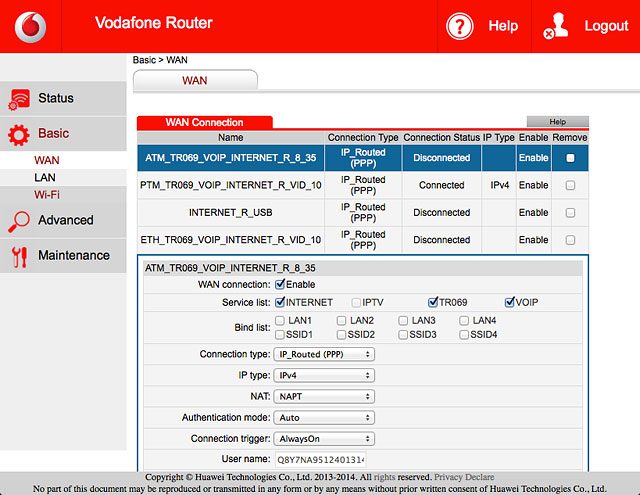Uncheck INTERNET in Service list
This screenshot has width=640, height=495.
[280, 302]
